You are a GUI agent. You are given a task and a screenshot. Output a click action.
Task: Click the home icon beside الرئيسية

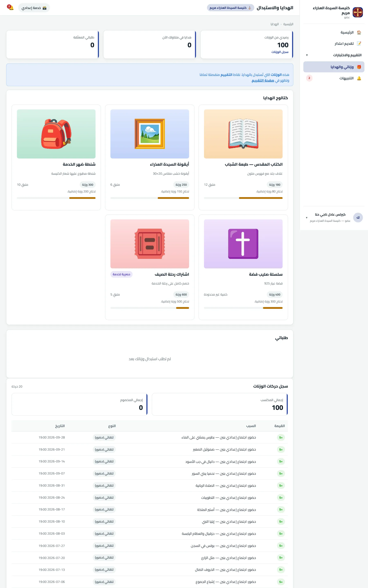click(x=359, y=32)
